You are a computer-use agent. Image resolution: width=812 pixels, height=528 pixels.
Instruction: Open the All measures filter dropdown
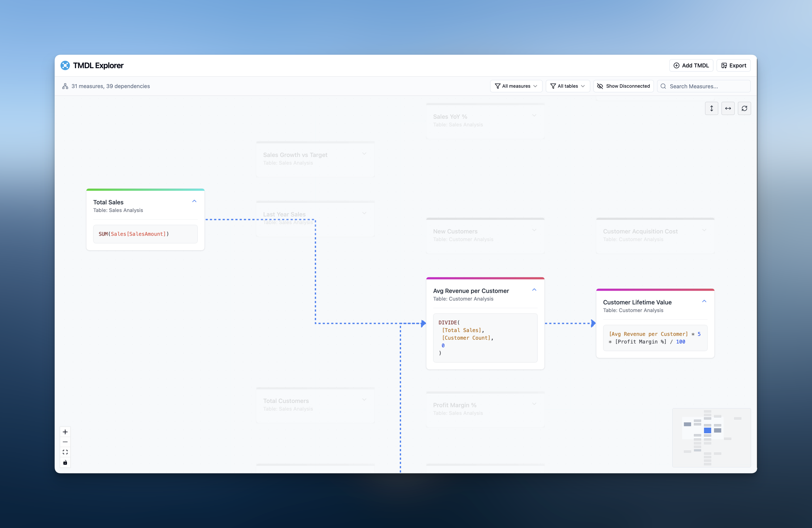[516, 86]
